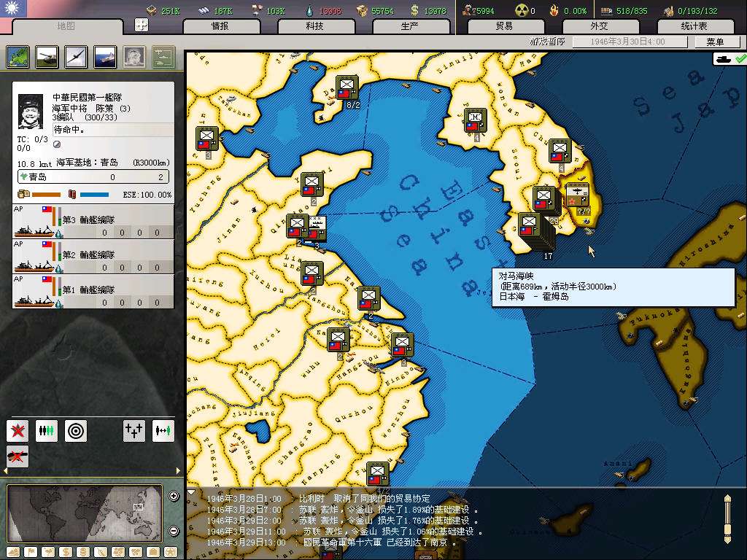The height and width of the screenshot is (560, 747).
Task: Click the round icon under 待命中 status
Action: 57,144
